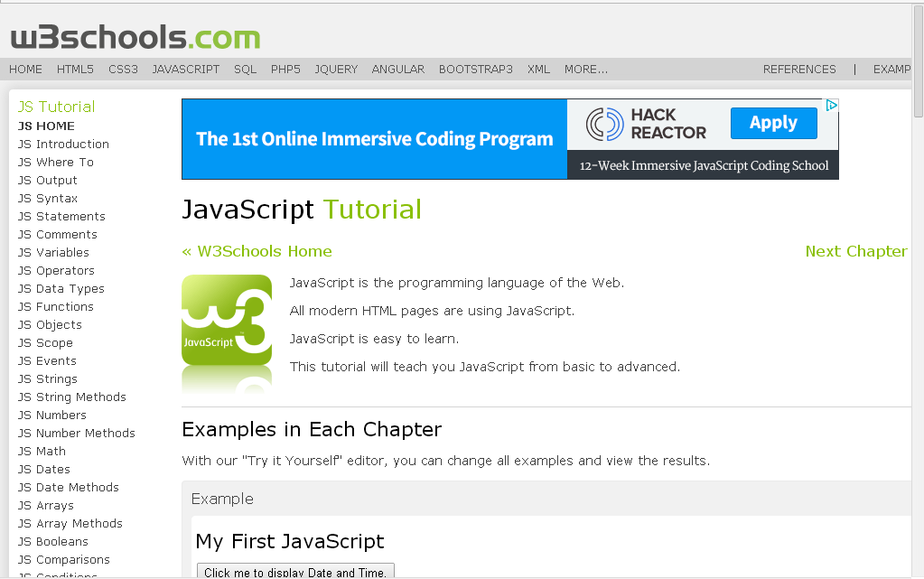Open JS Booleans chapter
924x579 pixels.
coord(52,542)
